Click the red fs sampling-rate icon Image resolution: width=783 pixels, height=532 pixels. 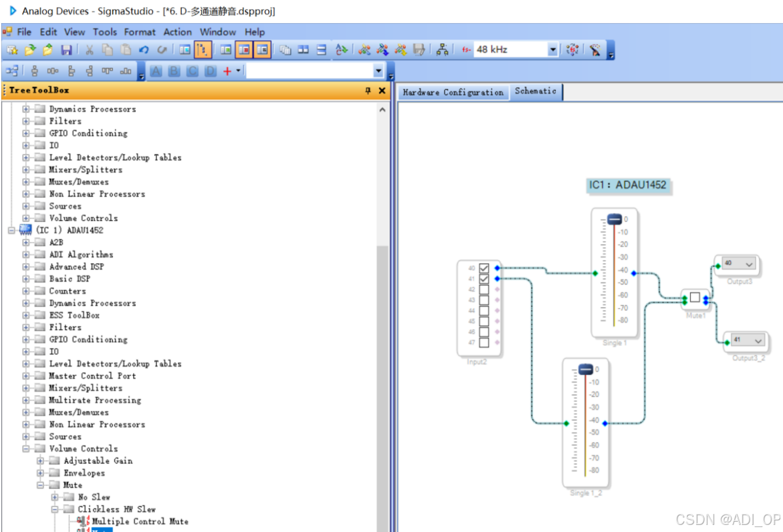pos(466,50)
